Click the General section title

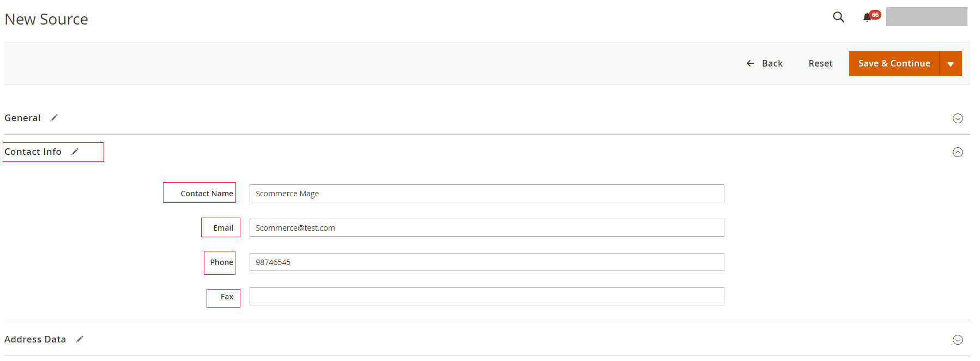22,118
